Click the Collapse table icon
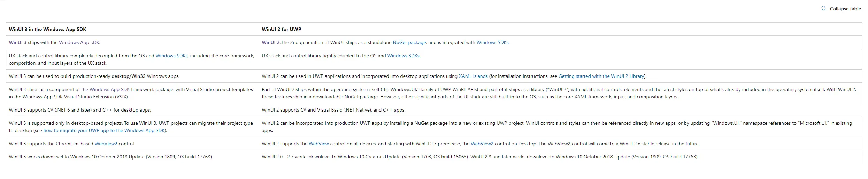This screenshot has height=179, width=868. click(x=823, y=9)
